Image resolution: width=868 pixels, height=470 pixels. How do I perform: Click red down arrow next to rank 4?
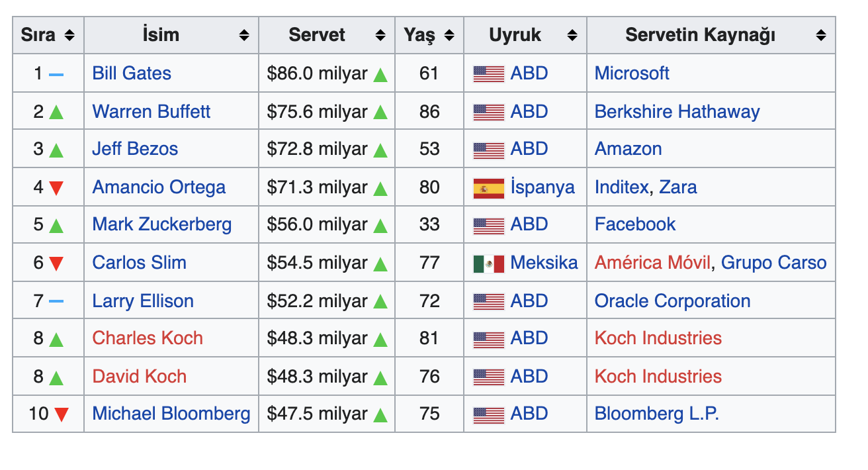click(x=56, y=188)
